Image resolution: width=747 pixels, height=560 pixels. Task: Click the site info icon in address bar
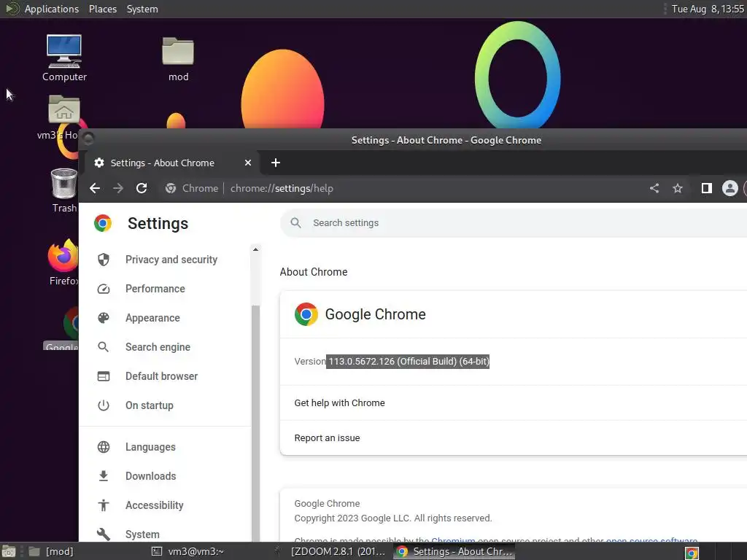pos(171,188)
